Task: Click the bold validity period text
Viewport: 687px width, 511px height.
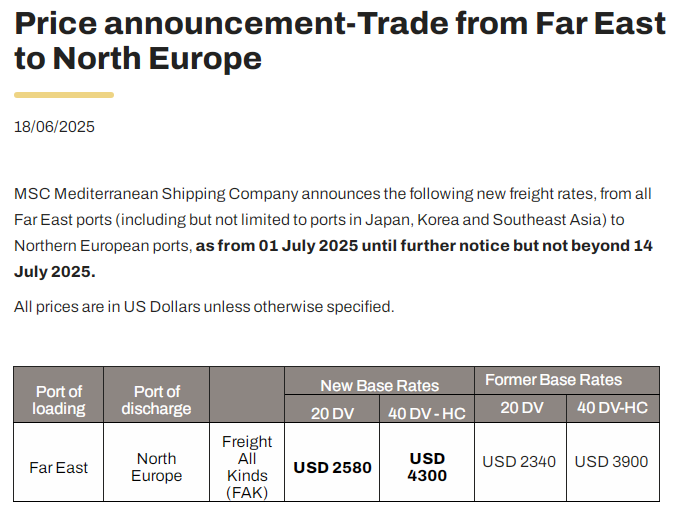Action: coord(424,245)
